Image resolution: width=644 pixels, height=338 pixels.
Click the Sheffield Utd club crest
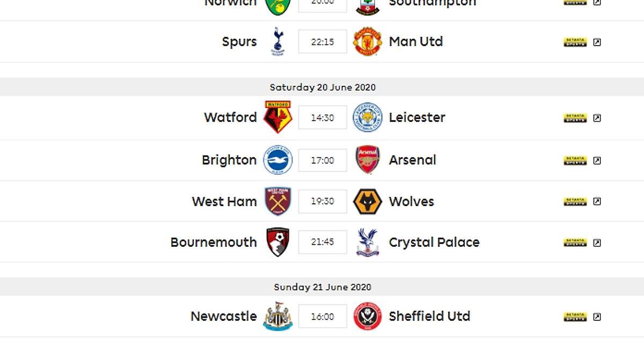coord(368,316)
